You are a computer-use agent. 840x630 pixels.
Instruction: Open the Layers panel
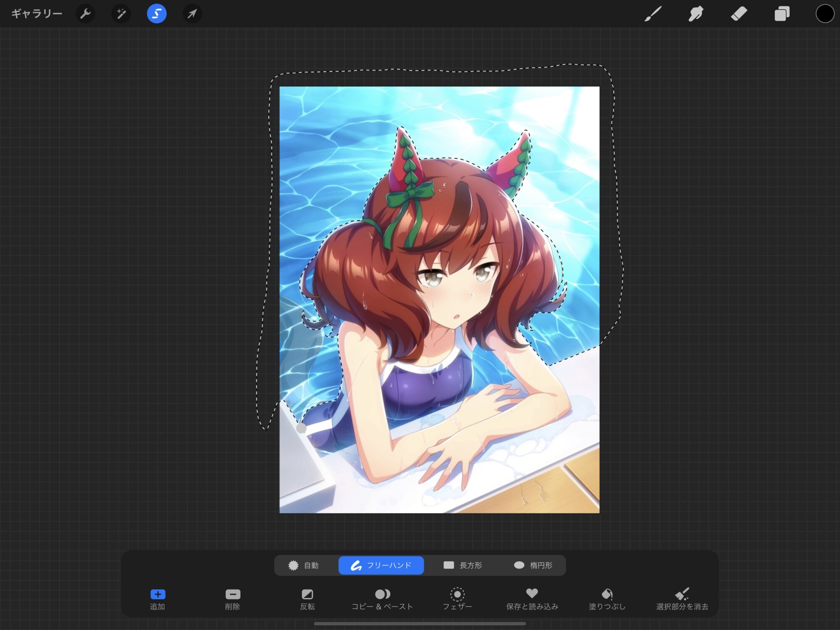[x=782, y=14]
